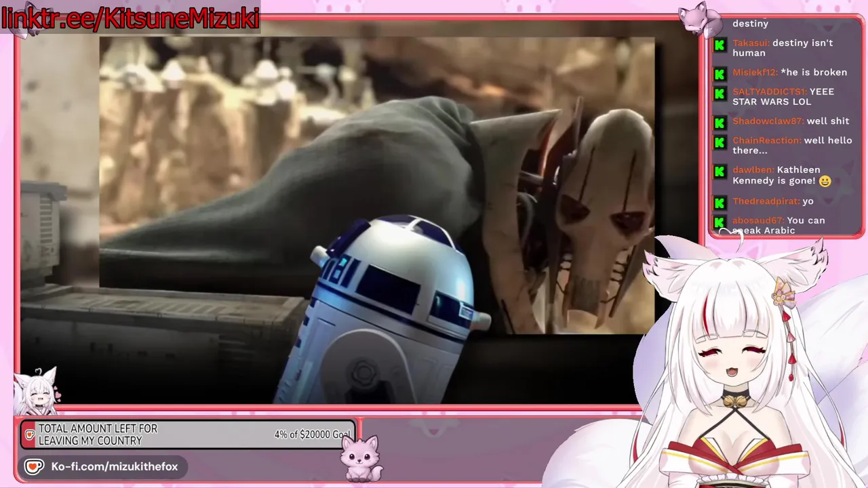
Task: Select the $20000 donation goal progress bar
Action: pos(186,434)
